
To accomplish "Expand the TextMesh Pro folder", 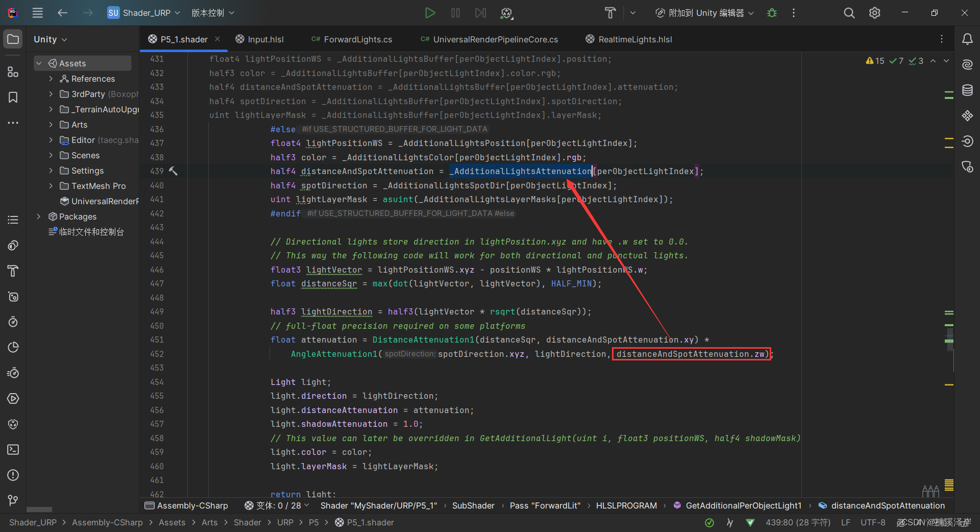I will click(51, 186).
